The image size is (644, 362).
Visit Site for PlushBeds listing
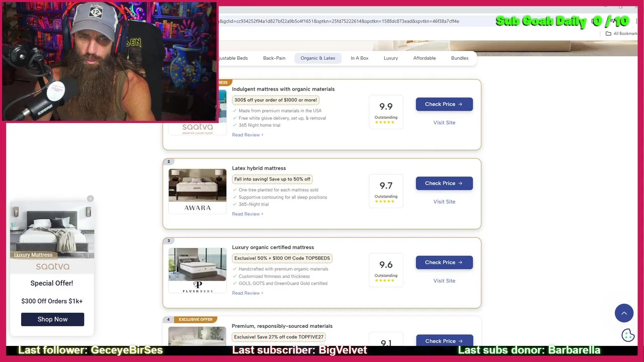pyautogui.click(x=444, y=281)
